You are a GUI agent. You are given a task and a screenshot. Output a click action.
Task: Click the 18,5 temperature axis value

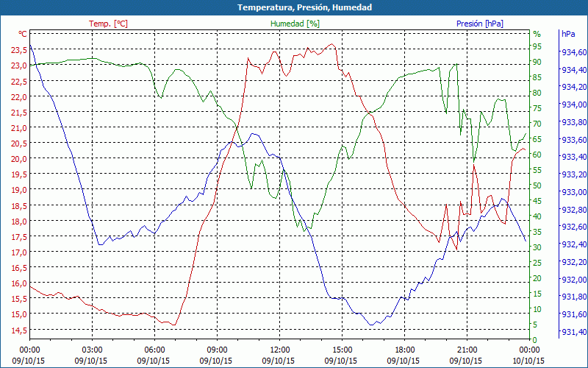tap(19, 206)
